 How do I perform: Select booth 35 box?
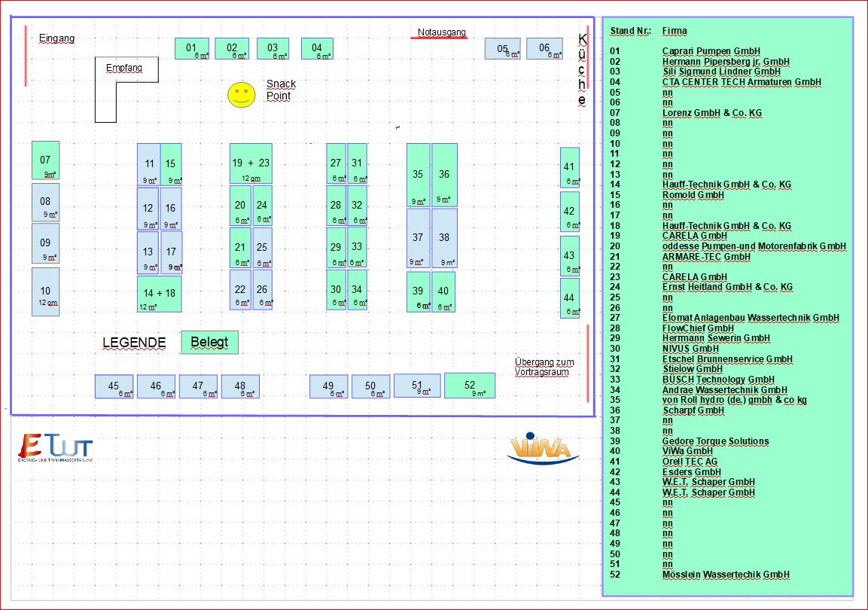point(418,175)
